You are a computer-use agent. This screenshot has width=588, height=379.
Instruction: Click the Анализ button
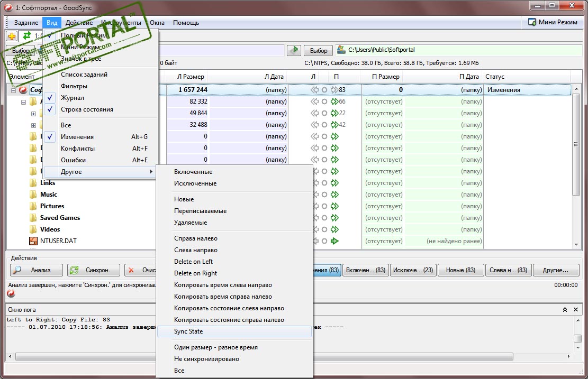[35, 270]
